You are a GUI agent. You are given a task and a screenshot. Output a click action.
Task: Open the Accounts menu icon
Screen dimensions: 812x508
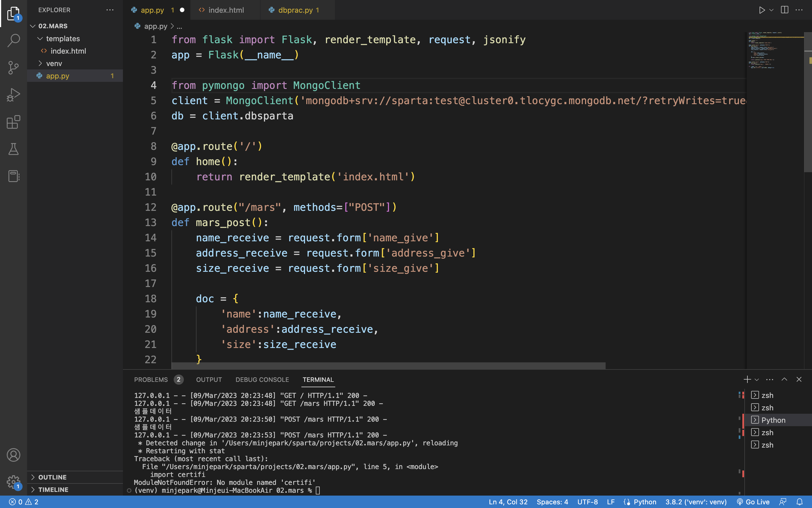tap(14, 455)
